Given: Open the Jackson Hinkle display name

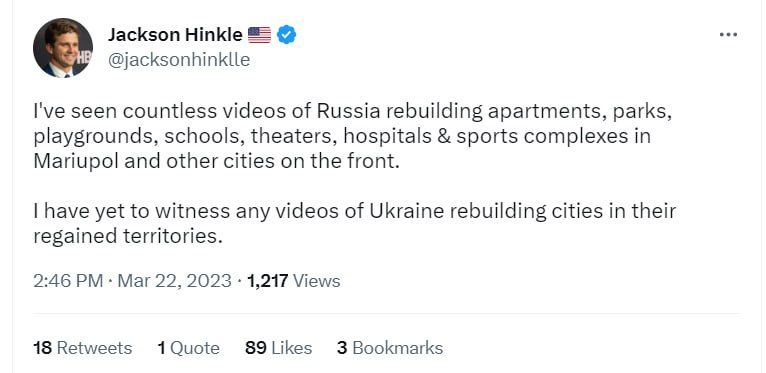Looking at the screenshot, I should pos(175,35).
